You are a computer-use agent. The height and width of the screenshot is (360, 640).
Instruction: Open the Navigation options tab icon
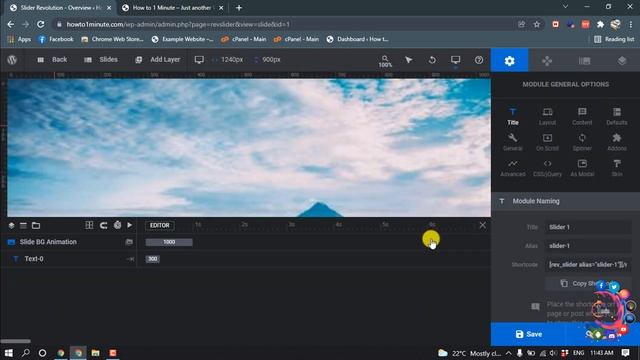click(x=547, y=61)
